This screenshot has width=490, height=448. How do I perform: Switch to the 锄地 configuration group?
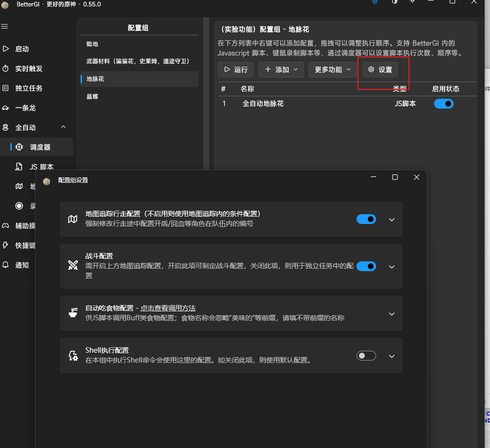coord(91,44)
